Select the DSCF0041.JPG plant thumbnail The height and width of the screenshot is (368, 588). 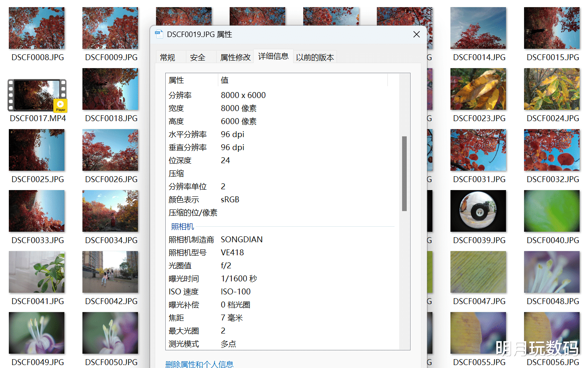37,272
